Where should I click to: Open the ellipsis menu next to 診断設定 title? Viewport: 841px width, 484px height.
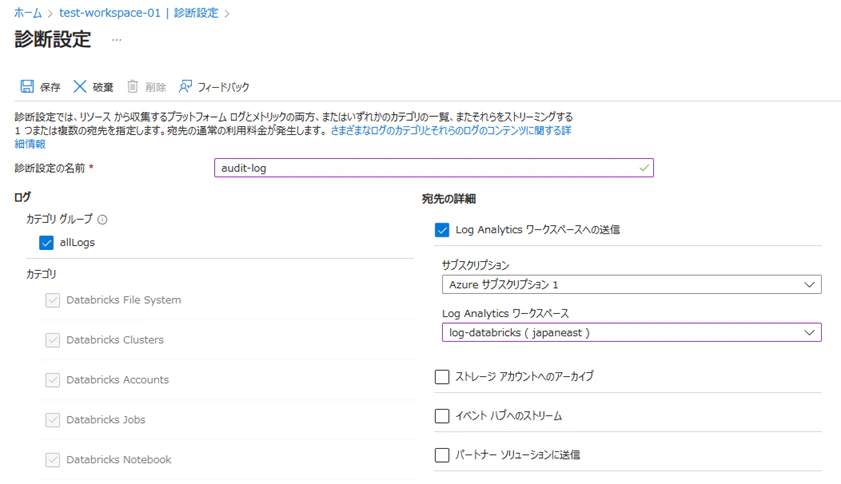(116, 40)
